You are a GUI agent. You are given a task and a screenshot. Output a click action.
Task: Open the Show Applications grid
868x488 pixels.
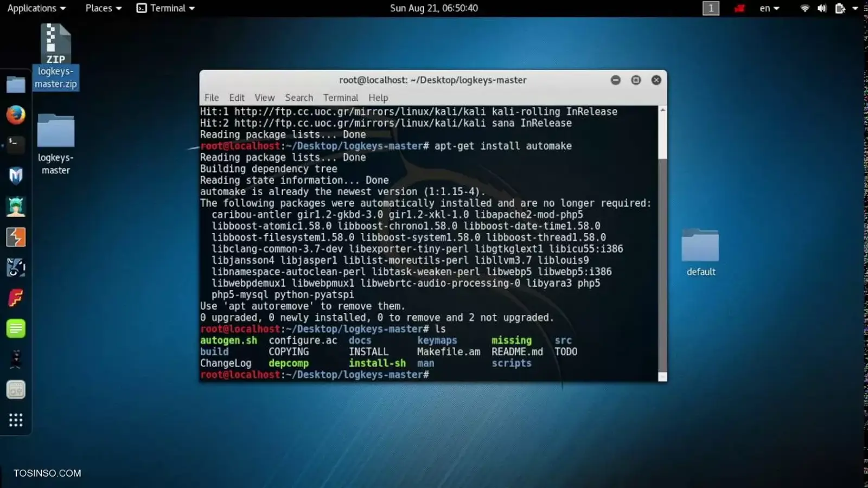[x=16, y=419]
